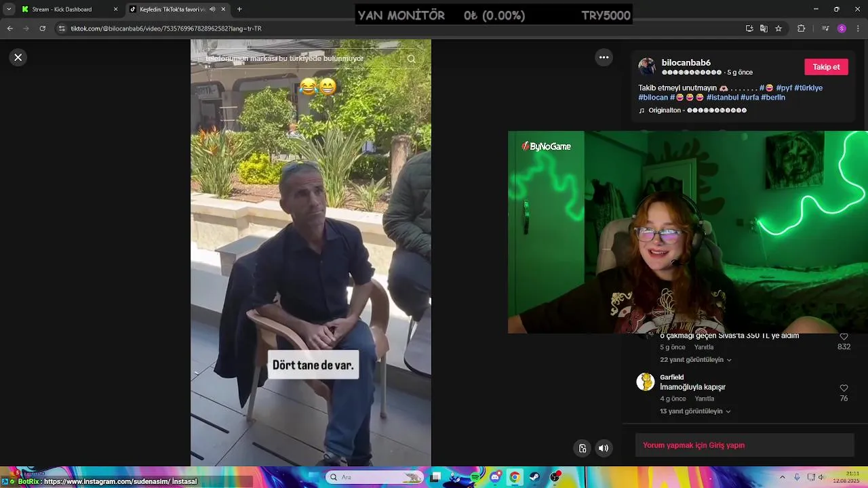Close the TikTok browser tab
Image resolution: width=868 pixels, height=488 pixels.
[x=223, y=9]
